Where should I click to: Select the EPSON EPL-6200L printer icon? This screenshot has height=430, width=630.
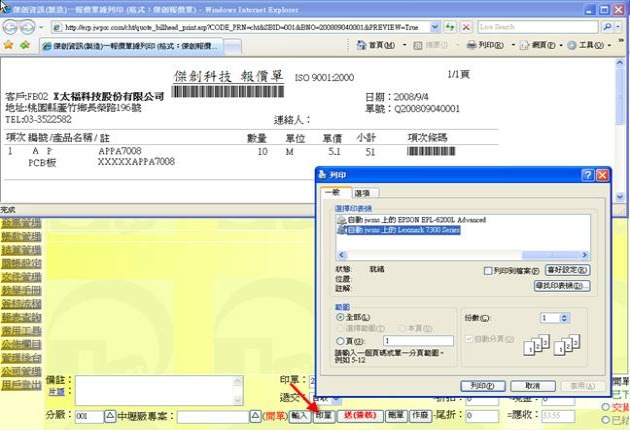click(x=340, y=218)
